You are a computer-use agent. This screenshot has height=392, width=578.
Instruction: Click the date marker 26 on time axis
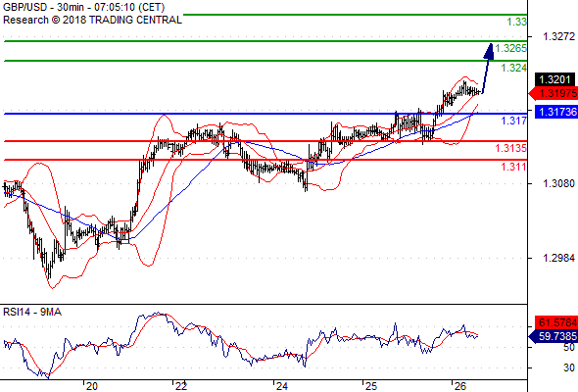click(x=460, y=386)
